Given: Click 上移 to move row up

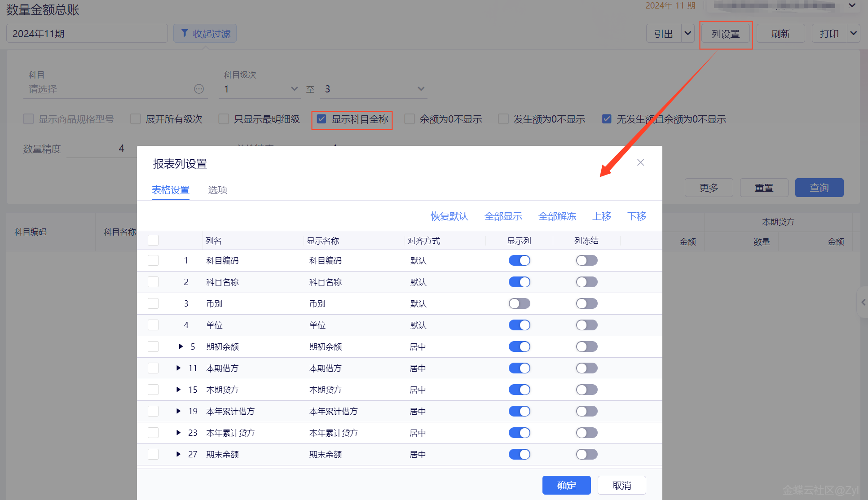Looking at the screenshot, I should point(602,216).
